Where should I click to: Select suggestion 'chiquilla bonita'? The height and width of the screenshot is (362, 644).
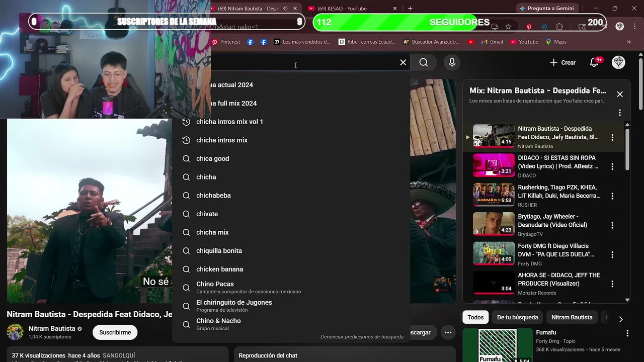click(291, 251)
